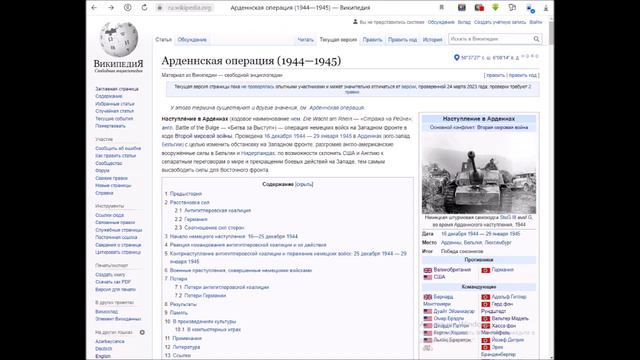Open the Править код tab
Viewport: 640px width, 360px height.
pos(402,40)
